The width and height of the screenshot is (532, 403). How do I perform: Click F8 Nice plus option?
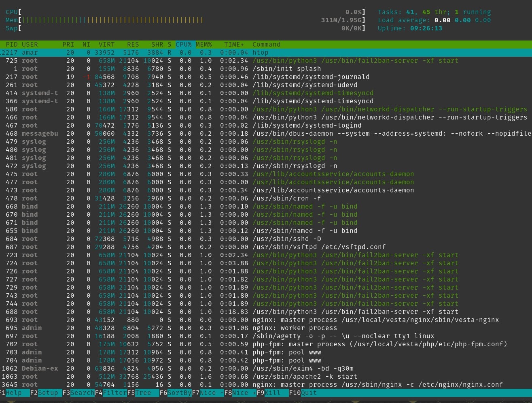pos(240,393)
